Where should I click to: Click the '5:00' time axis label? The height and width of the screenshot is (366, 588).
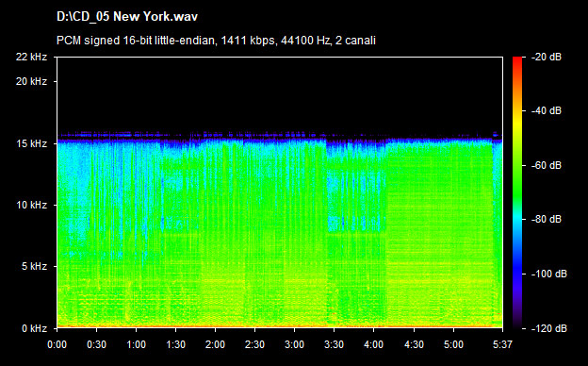454,344
